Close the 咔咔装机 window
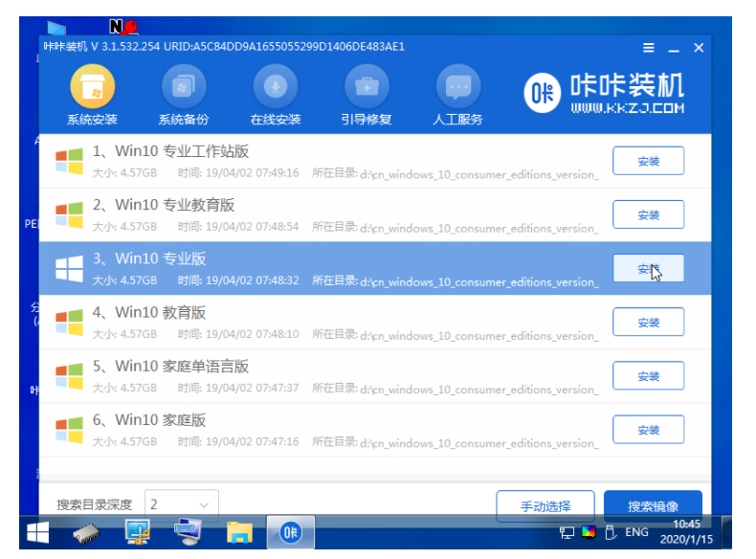This screenshot has height=559, width=756. 699,48
